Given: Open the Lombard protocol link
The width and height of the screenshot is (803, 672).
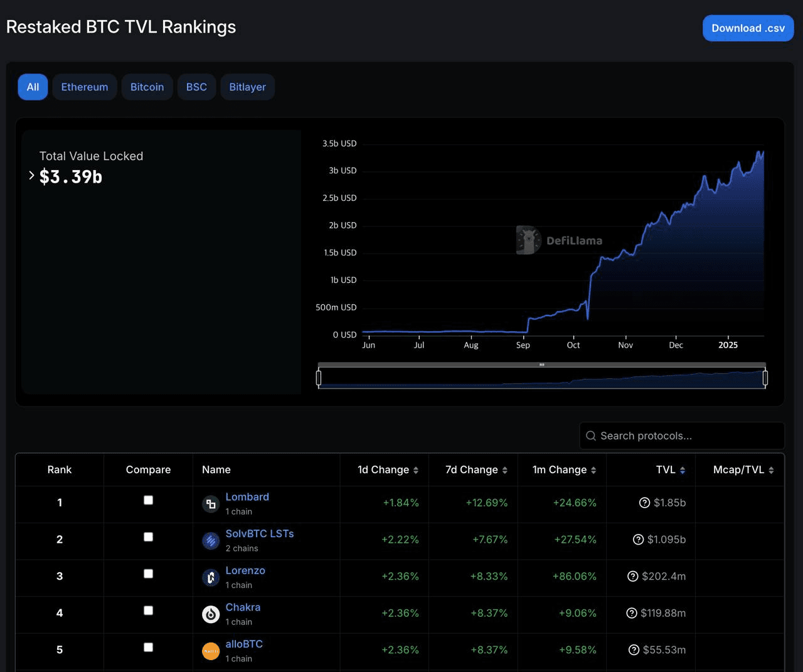Looking at the screenshot, I should click(247, 497).
